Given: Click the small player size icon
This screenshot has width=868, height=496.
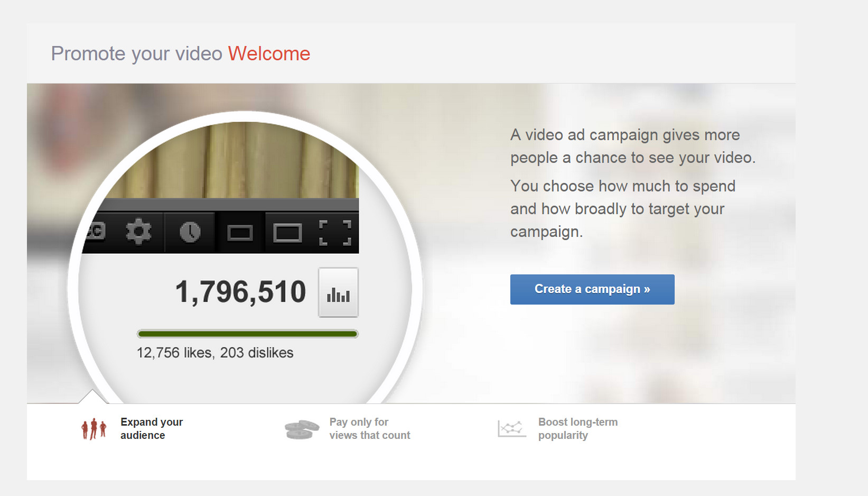Looking at the screenshot, I should [x=240, y=233].
